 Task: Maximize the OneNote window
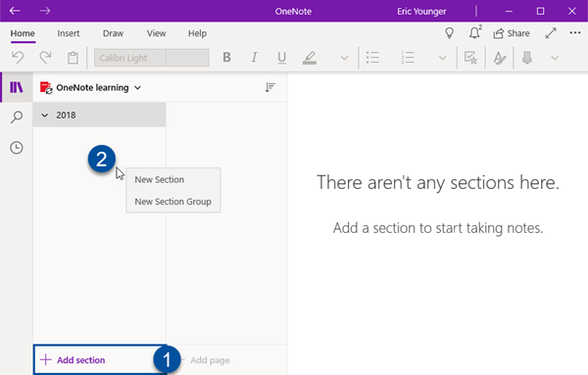(540, 11)
